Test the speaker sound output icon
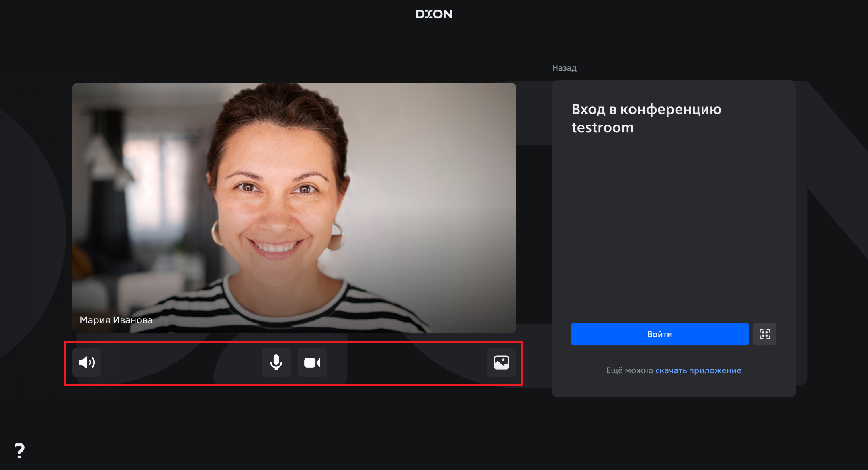This screenshot has height=470, width=868. coord(87,362)
